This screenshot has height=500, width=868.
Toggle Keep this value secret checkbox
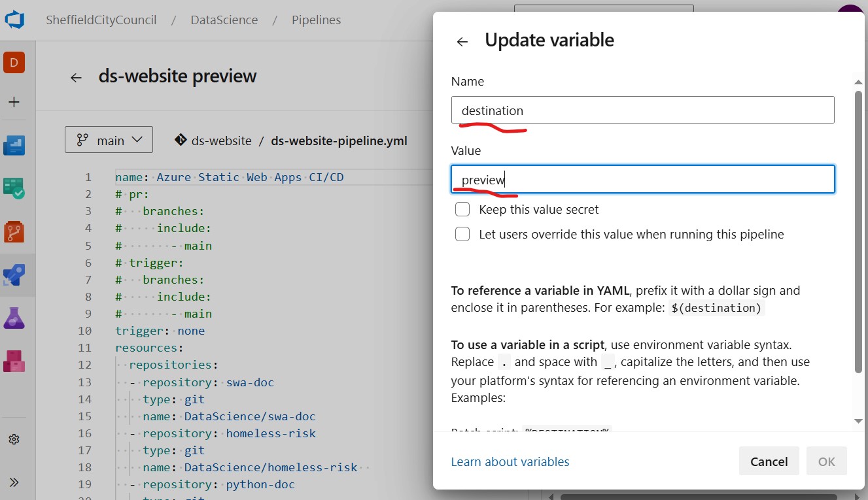(x=462, y=209)
